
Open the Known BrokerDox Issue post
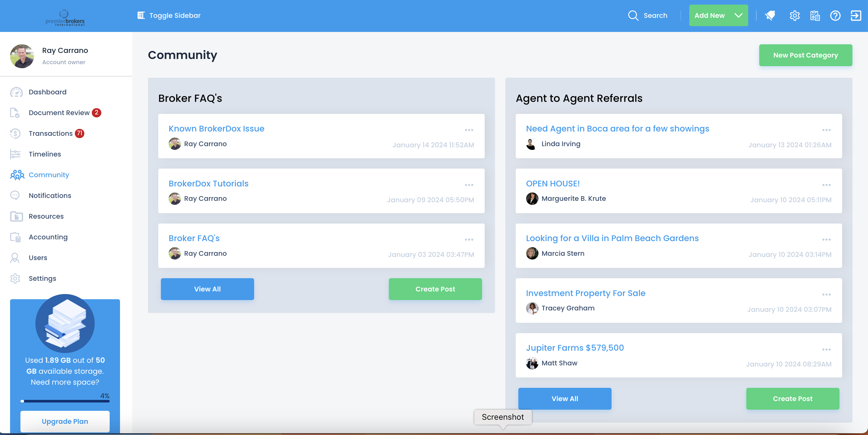click(x=216, y=129)
